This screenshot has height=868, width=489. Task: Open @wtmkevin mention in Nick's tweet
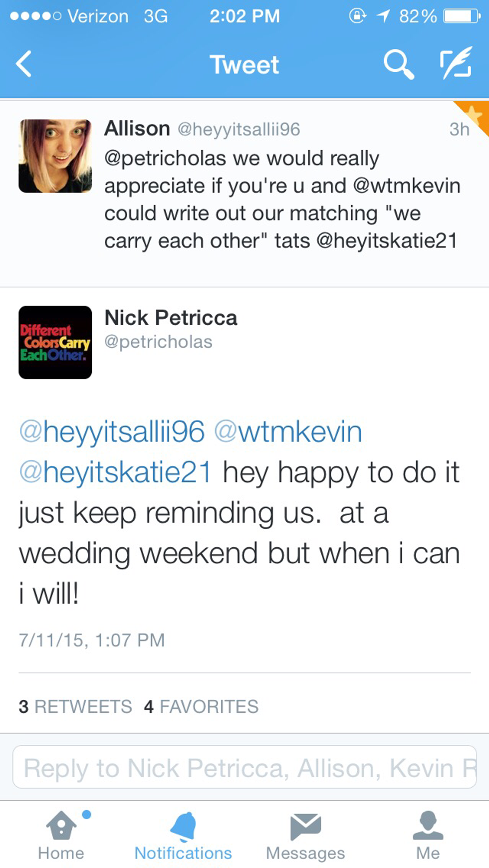pos(288,432)
